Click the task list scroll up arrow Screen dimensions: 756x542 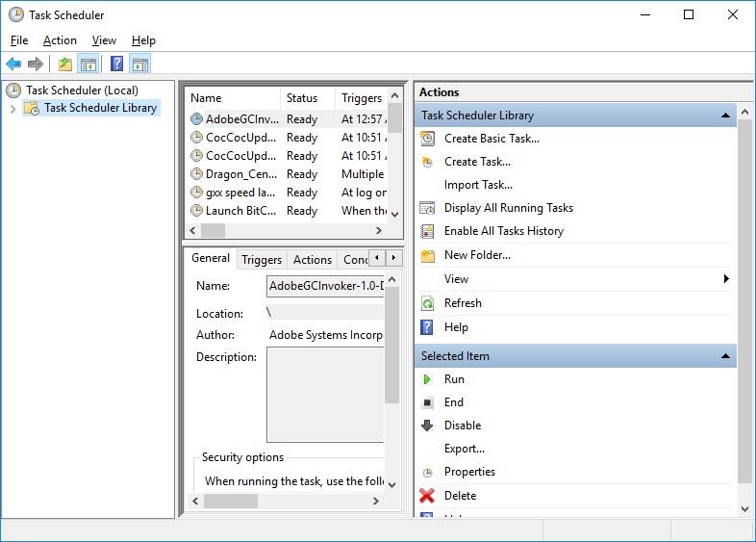[395, 95]
